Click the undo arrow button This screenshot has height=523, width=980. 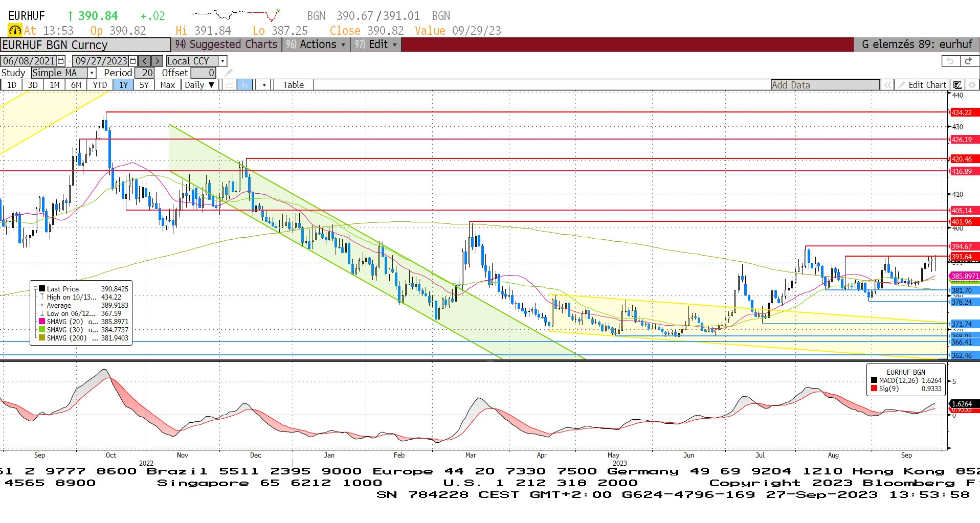click(x=950, y=61)
